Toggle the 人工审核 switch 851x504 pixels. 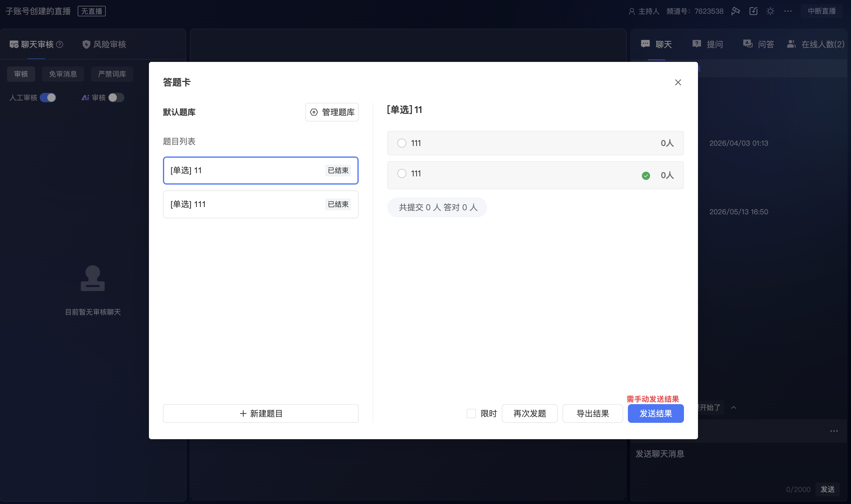coord(48,98)
